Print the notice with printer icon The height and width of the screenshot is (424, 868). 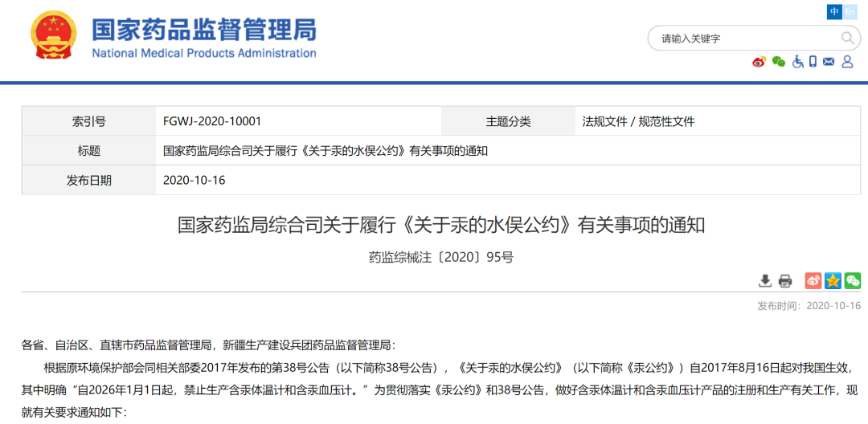tap(785, 281)
